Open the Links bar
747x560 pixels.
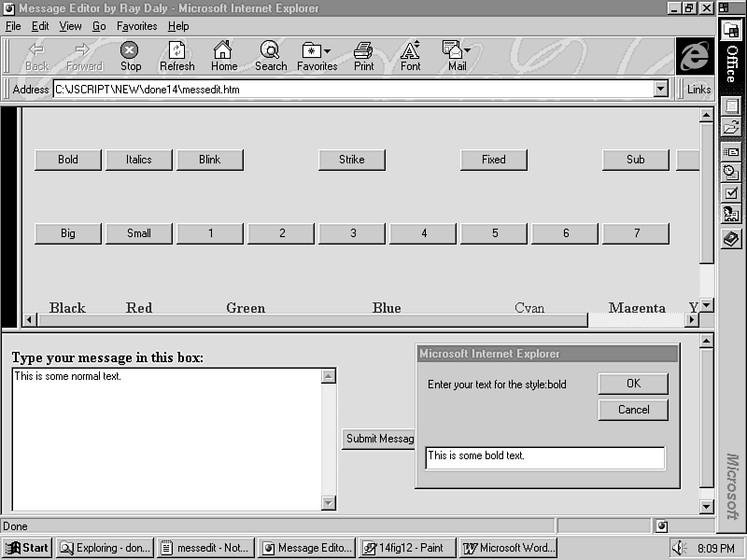point(698,89)
